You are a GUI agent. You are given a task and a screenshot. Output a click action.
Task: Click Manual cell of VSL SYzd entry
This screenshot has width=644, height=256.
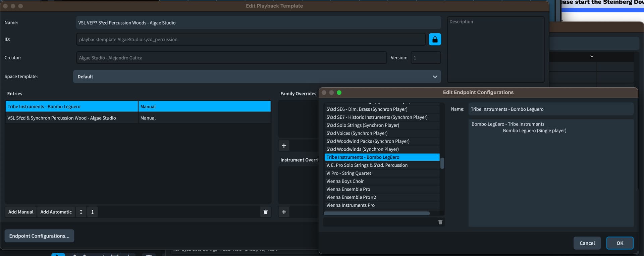(x=204, y=118)
